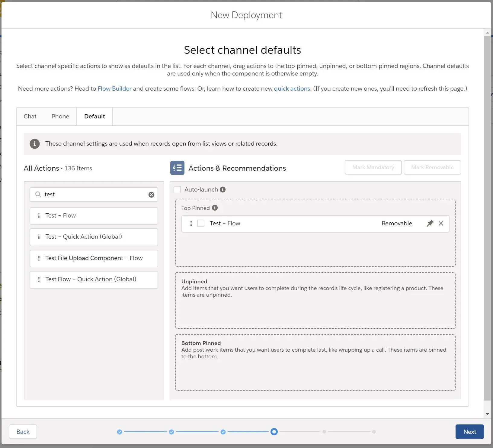Select Test Flow – Quick Action (Global) item
Image resolution: width=493 pixels, height=448 pixels.
click(94, 280)
